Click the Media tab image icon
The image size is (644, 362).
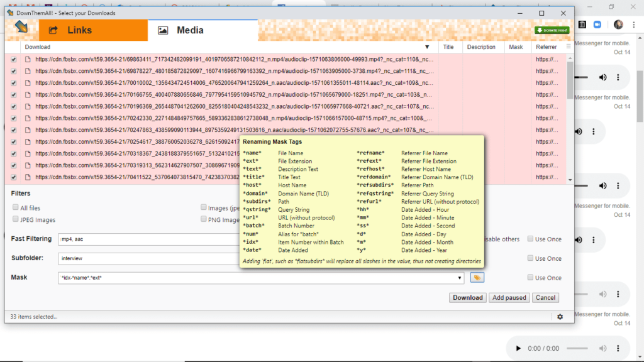pyautogui.click(x=164, y=29)
